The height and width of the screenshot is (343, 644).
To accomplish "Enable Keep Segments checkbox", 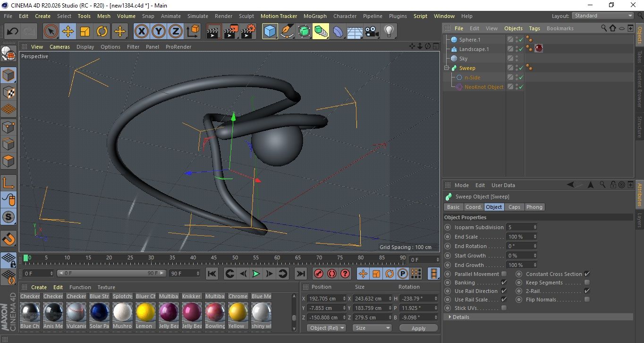I will (x=587, y=283).
